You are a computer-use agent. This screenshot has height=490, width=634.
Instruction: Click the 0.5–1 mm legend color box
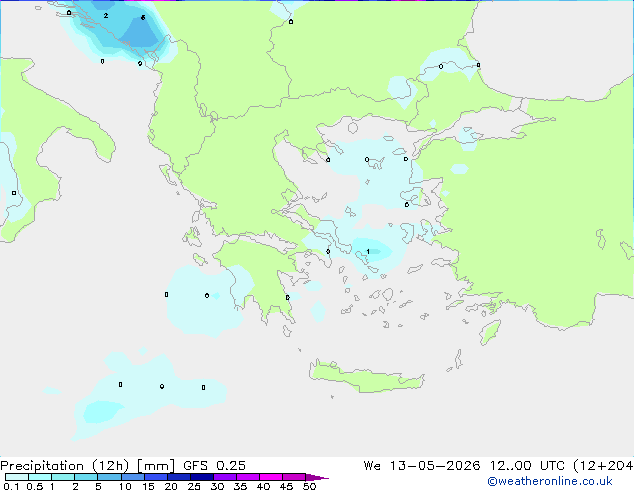pos(40,477)
